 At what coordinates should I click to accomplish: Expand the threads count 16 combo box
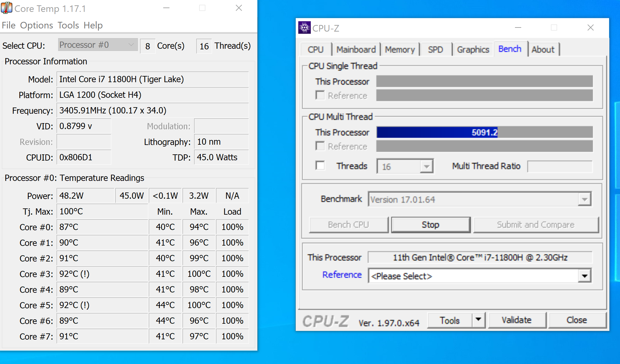point(426,167)
